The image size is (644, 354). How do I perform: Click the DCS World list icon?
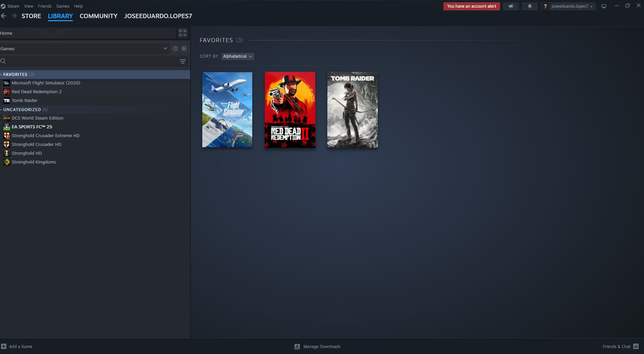point(7,118)
